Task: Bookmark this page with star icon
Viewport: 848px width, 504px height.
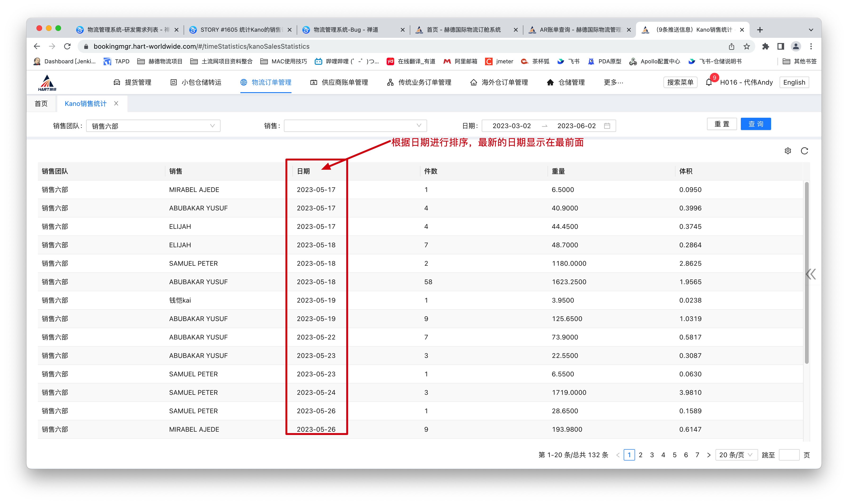Action: click(746, 47)
